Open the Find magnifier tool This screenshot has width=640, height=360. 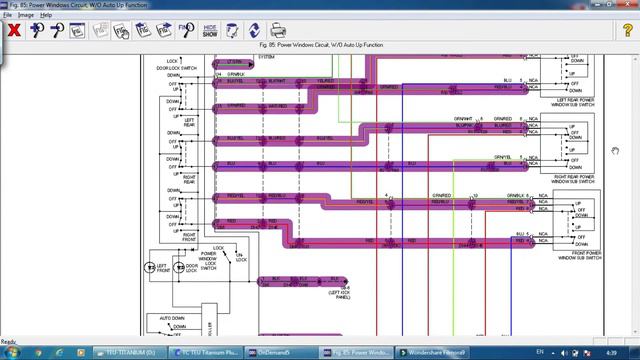186,30
